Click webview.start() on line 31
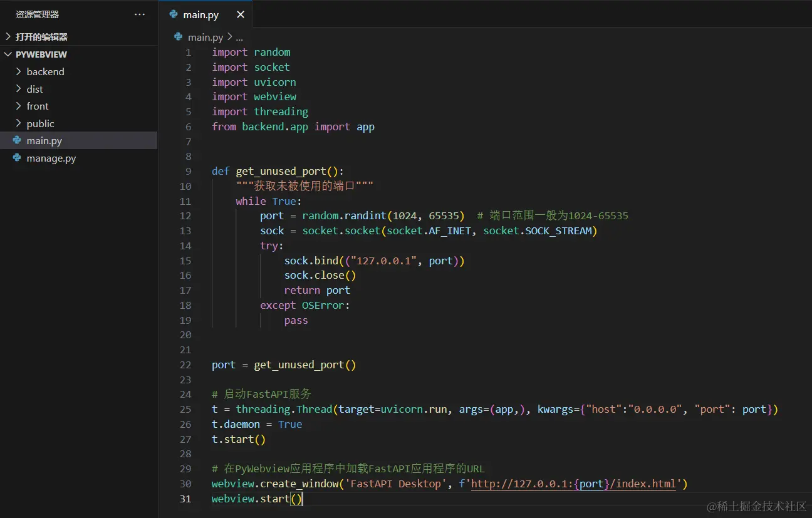This screenshot has height=518, width=812. (257, 499)
